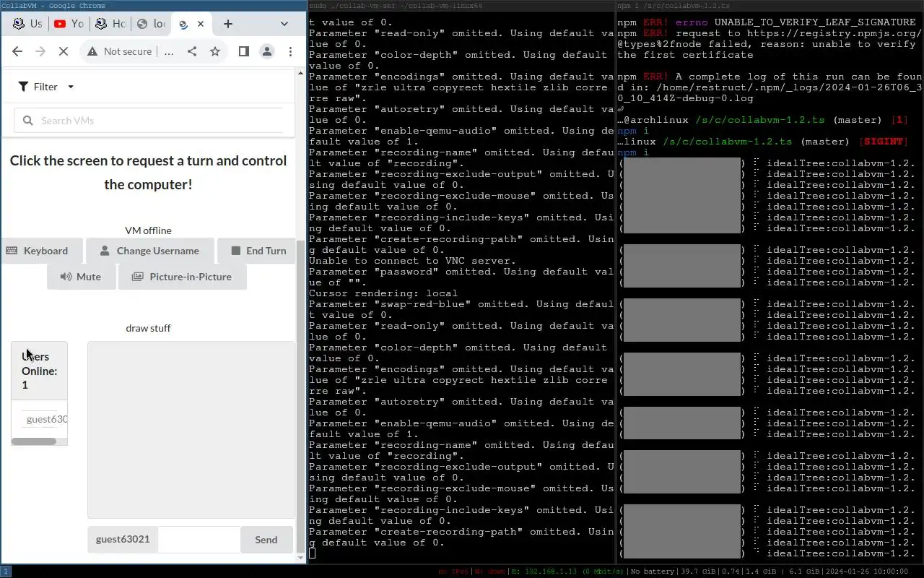Viewport: 924px width, 578px height.
Task: Click Change Username button
Action: (149, 251)
